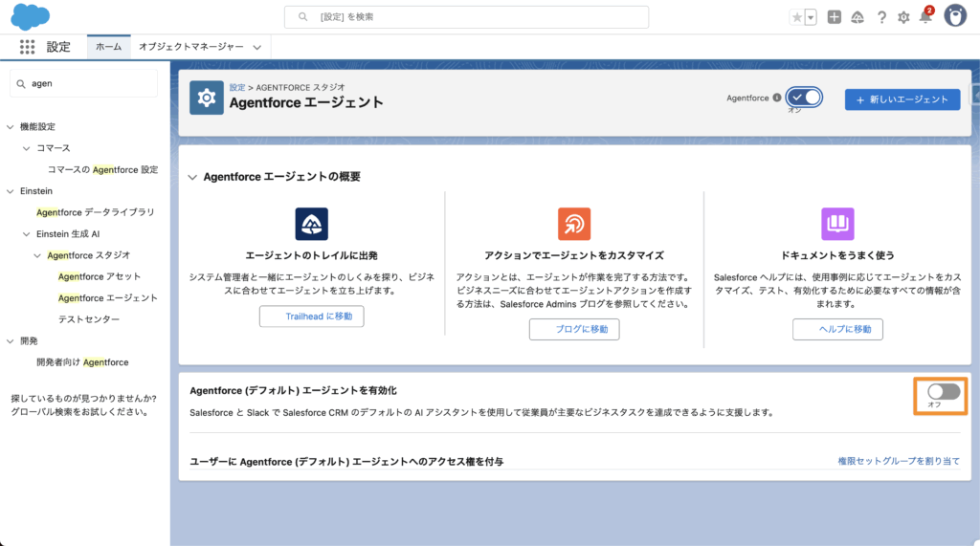This screenshot has height=546, width=980.
Task: Click the エージェントのトレイルに出発 heading
Action: [311, 255]
